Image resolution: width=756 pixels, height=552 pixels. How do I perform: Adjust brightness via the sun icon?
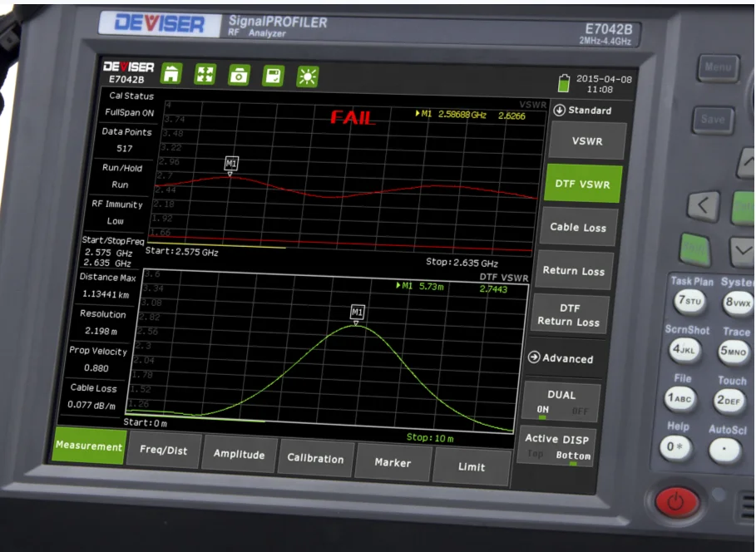[x=308, y=74]
